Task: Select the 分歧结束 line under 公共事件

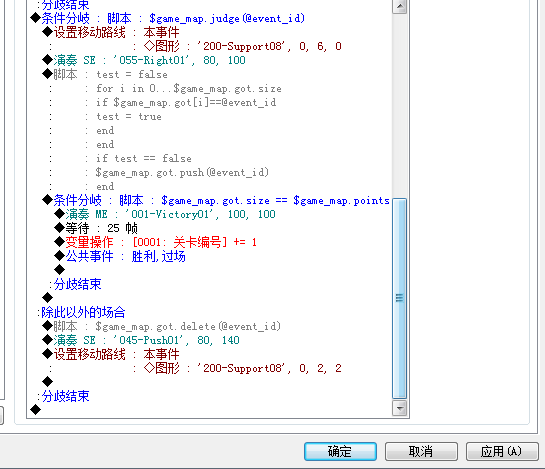Action: 75,284
